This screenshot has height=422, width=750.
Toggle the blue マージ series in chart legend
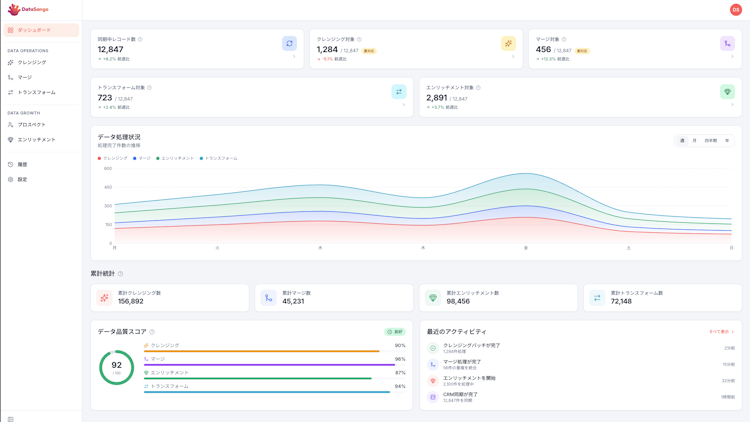(142, 158)
